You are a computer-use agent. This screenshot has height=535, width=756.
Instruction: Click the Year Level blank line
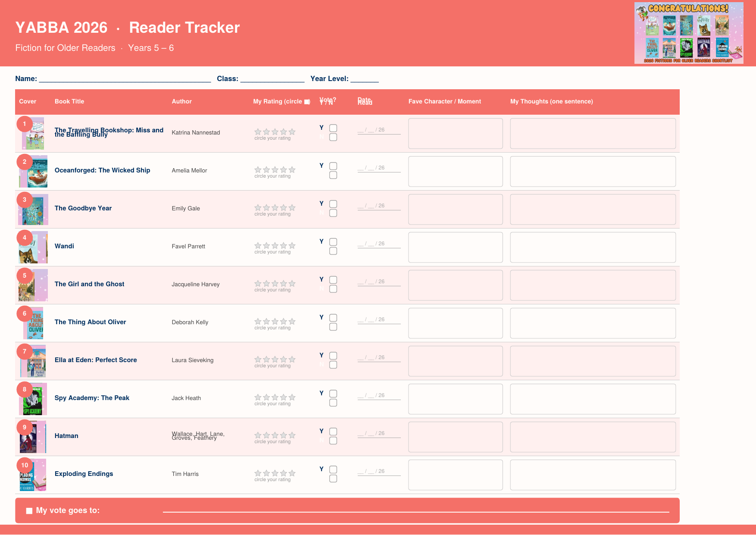coord(365,79)
